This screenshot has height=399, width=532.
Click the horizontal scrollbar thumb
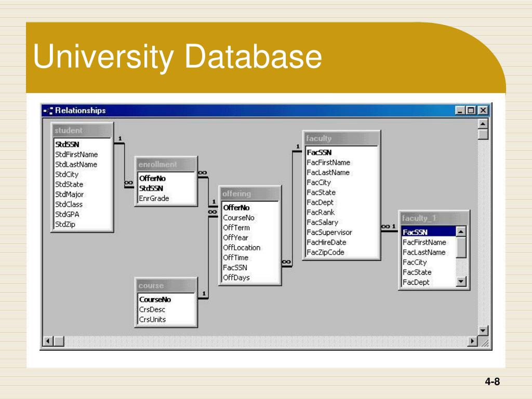coord(59,341)
